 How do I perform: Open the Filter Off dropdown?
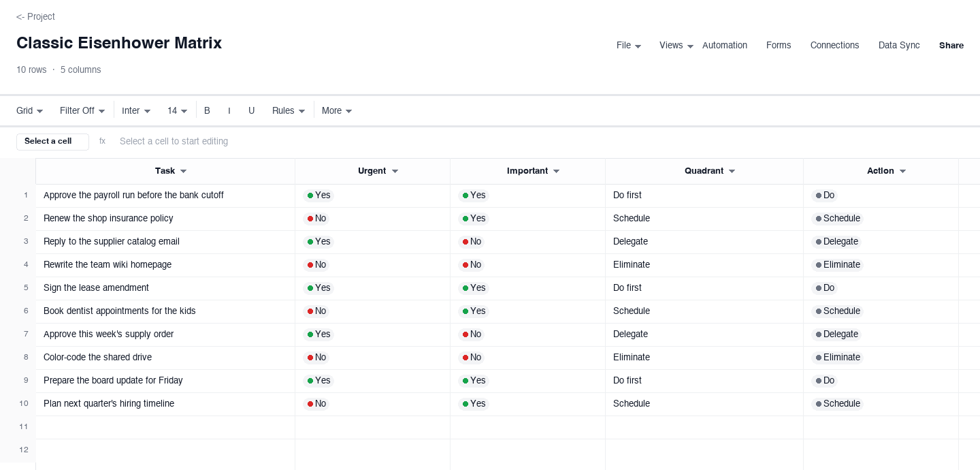pyautogui.click(x=82, y=110)
